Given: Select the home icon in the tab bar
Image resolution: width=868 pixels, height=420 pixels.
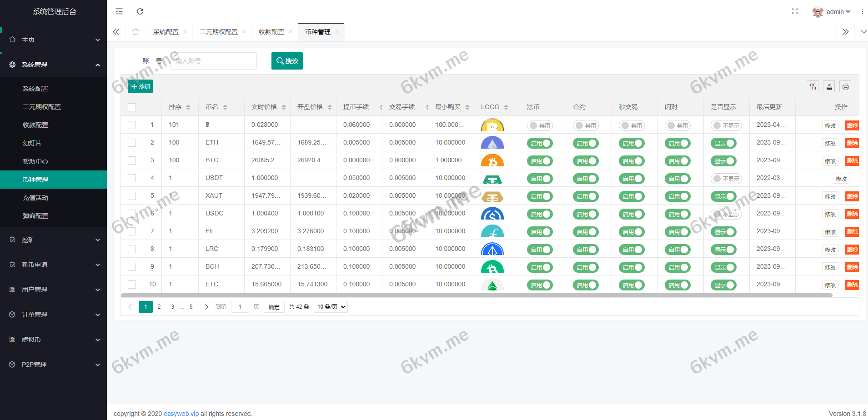Looking at the screenshot, I should pos(135,32).
